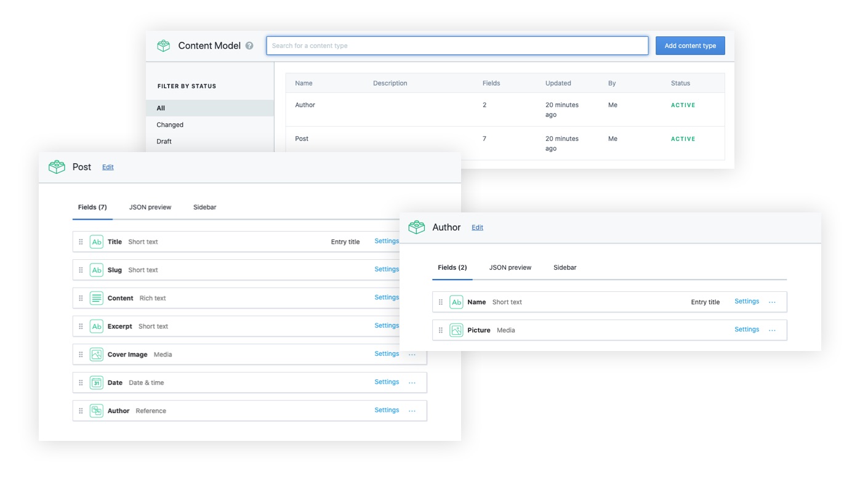Open Settings for Cover Image field
Screen dimensions: 868x492
click(387, 354)
